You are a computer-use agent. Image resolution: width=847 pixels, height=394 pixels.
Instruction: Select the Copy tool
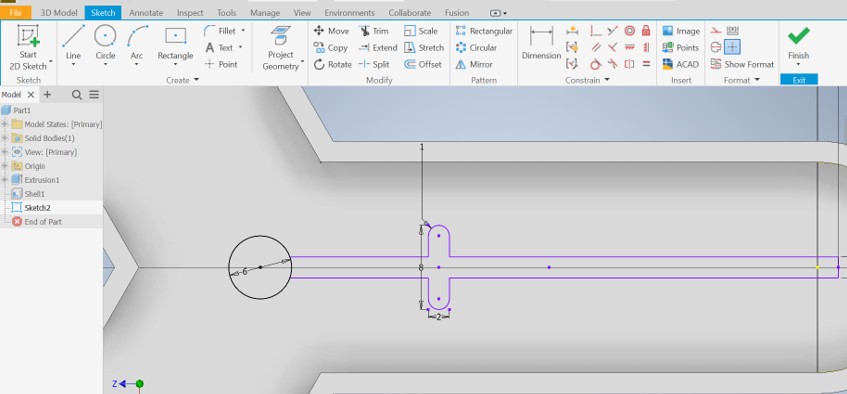(x=331, y=48)
